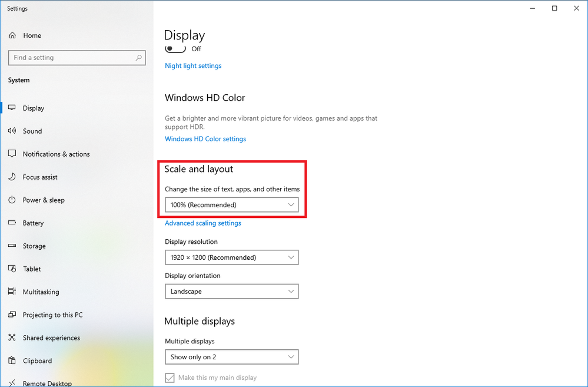588x387 pixels.
Task: Open Windows HD Color settings link
Action: coord(205,139)
